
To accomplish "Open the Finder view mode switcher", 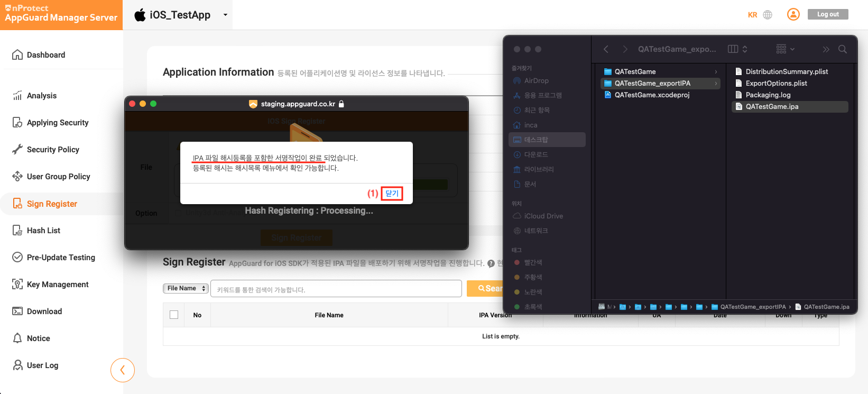I will 737,49.
